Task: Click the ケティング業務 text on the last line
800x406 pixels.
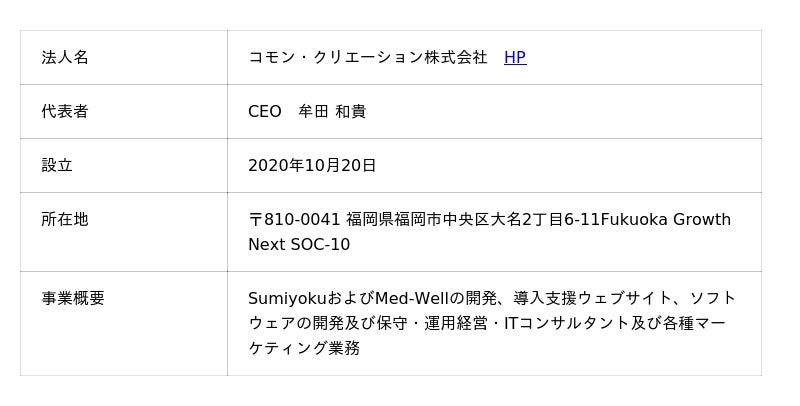Action: tap(303, 349)
